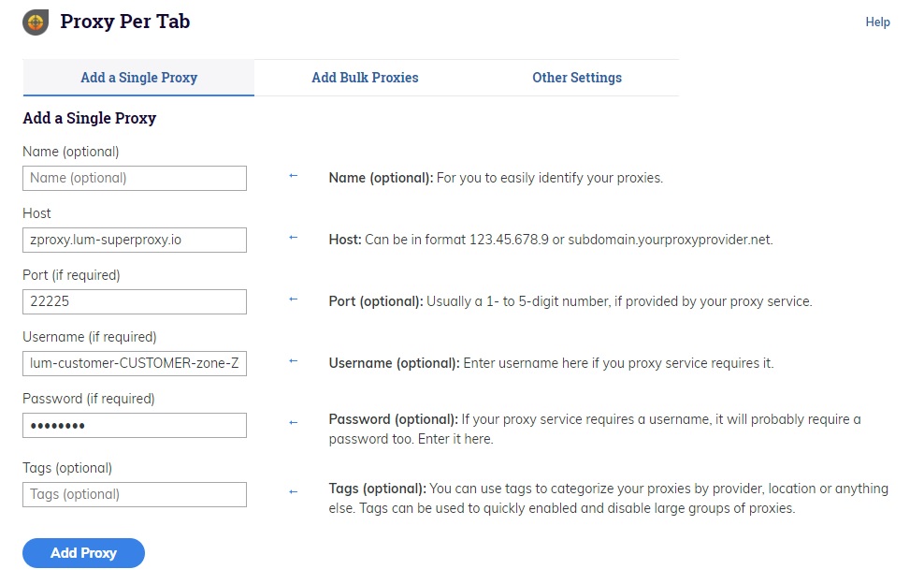Select the Port field showing 22225

(x=135, y=301)
